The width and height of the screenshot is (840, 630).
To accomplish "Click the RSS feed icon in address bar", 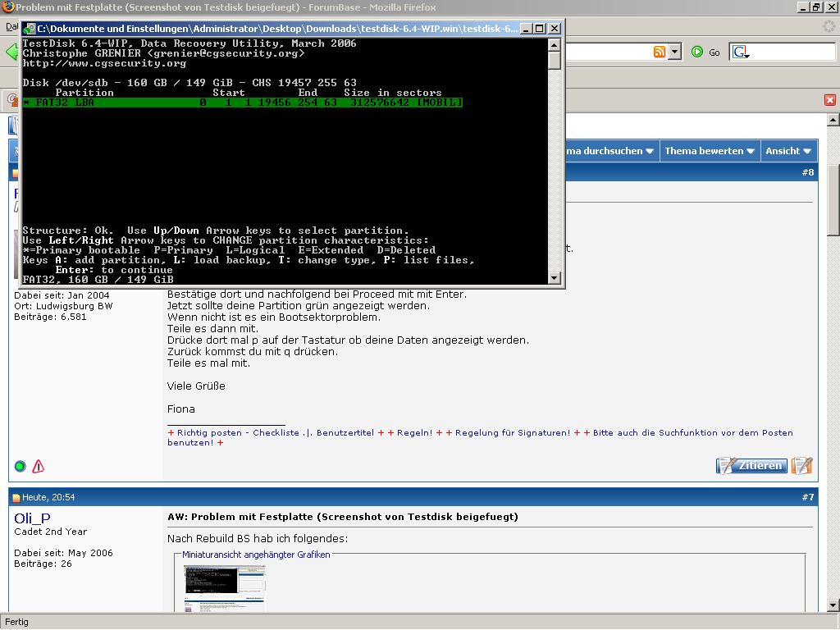I will pos(660,52).
